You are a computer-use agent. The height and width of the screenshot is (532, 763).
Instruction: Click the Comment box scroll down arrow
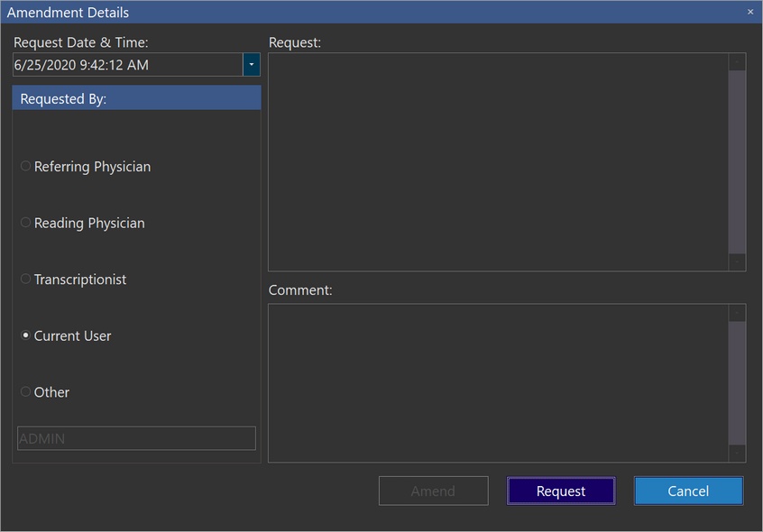pos(737,454)
